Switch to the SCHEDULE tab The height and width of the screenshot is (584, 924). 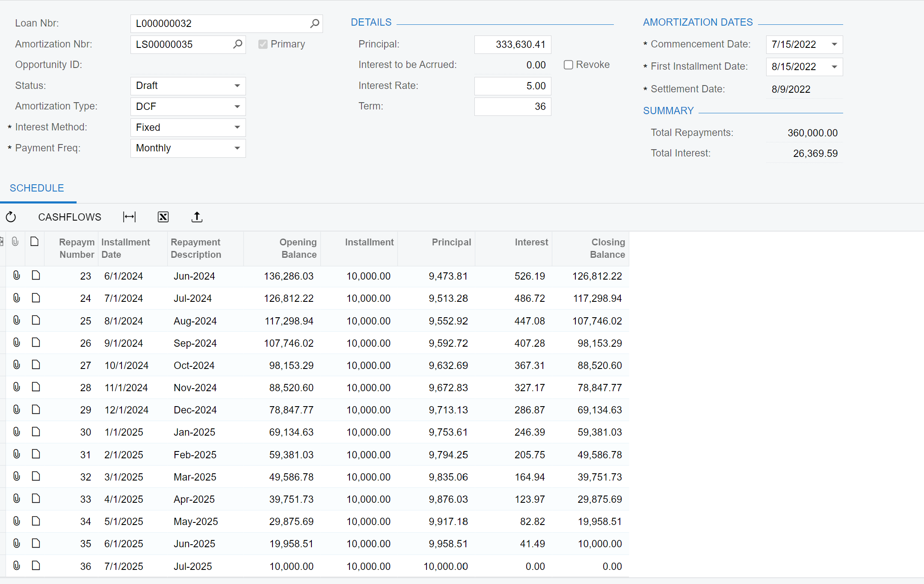(x=37, y=188)
